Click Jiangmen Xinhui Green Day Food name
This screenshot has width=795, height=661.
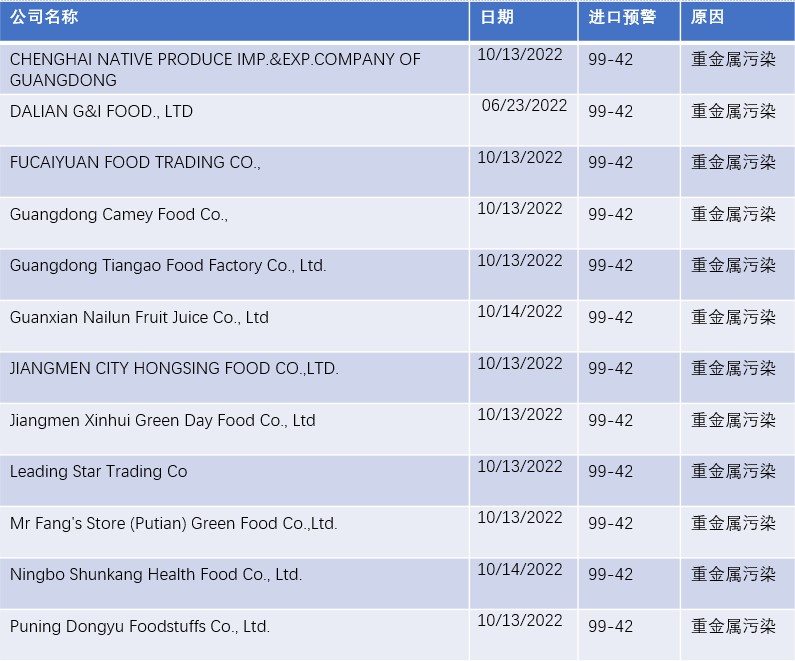click(x=162, y=420)
